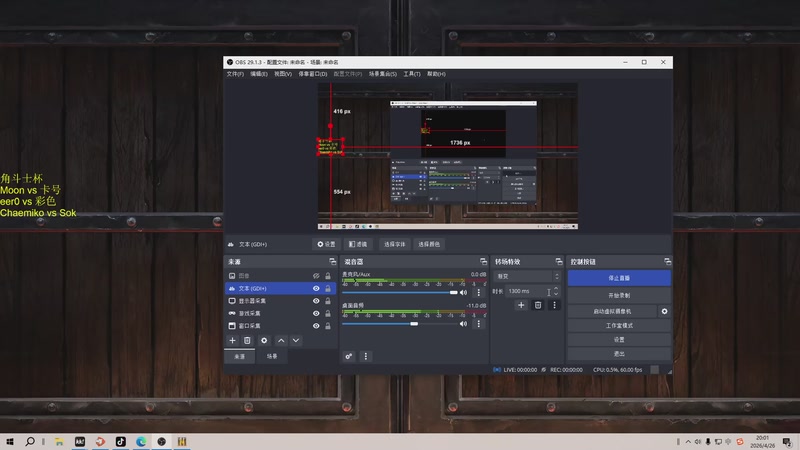Open 桌面音频 options three-dot menu
The width and height of the screenshot is (800, 450).
(x=479, y=323)
